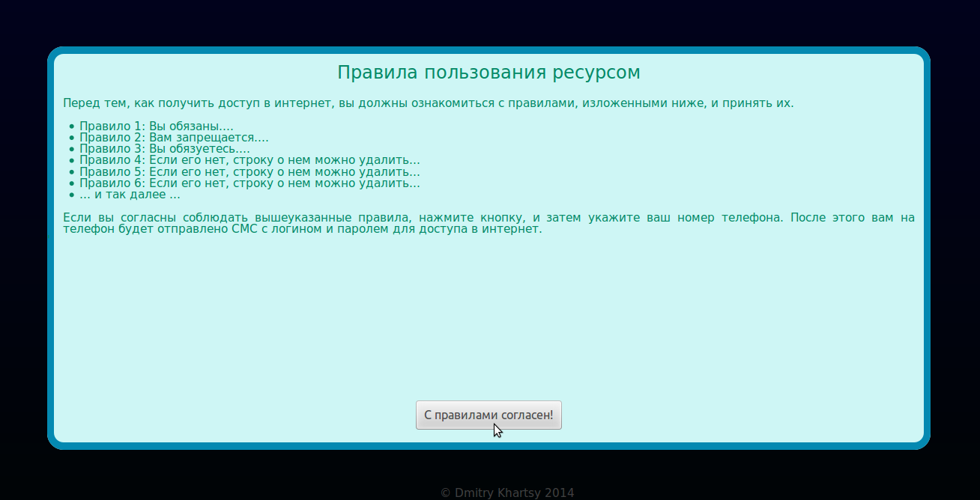Click the "Правило 5" list row
The height and width of the screenshot is (500, 980).
[x=249, y=171]
